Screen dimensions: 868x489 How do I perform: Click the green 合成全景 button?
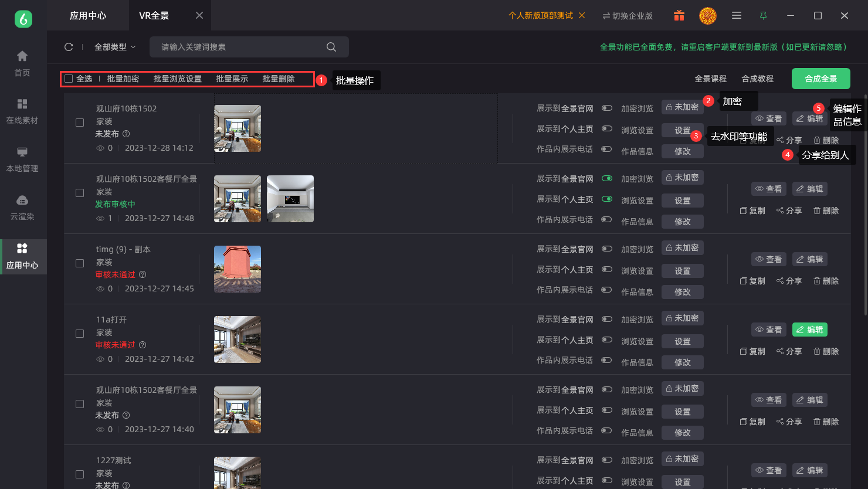click(x=821, y=79)
